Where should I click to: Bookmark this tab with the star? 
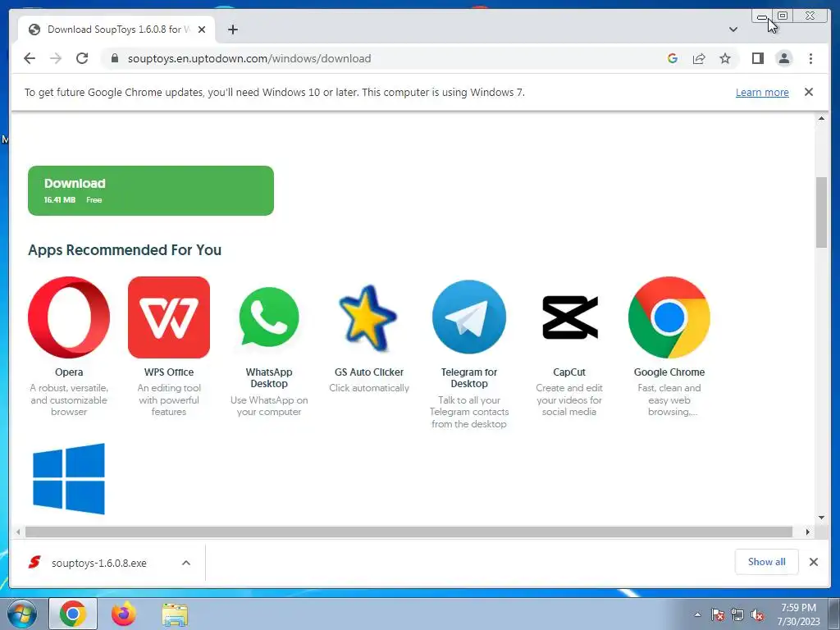tap(725, 58)
